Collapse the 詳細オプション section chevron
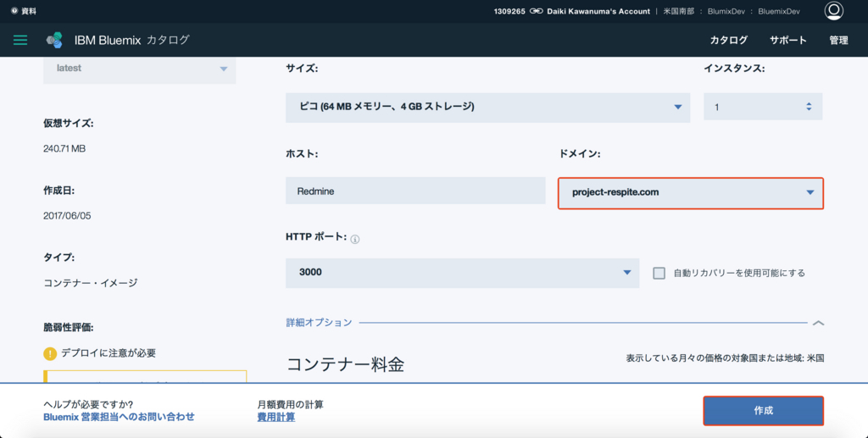 (818, 323)
